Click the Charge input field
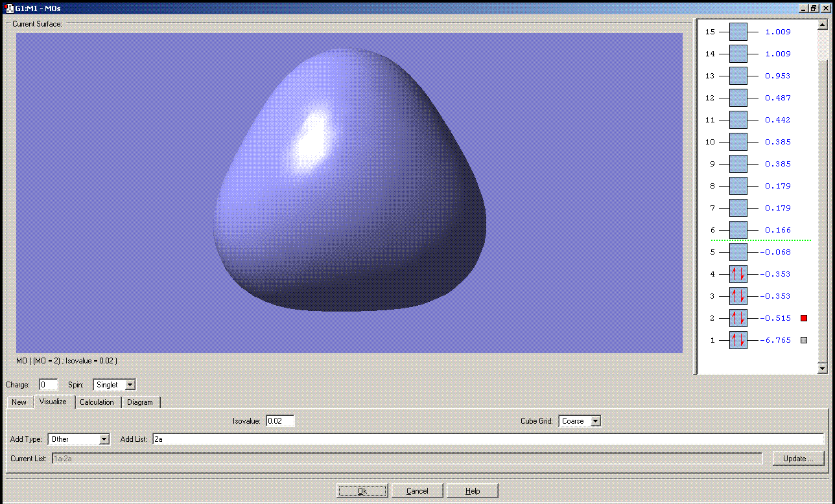Viewport: 835px width, 504px height. [x=49, y=385]
